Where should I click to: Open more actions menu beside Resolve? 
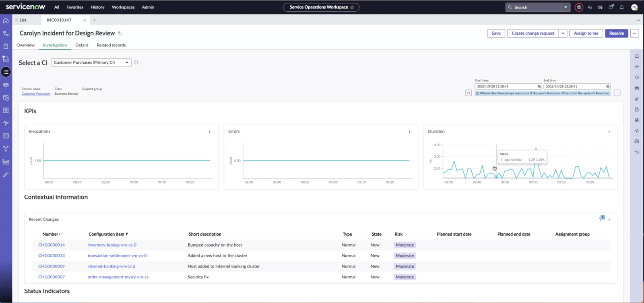tap(635, 33)
